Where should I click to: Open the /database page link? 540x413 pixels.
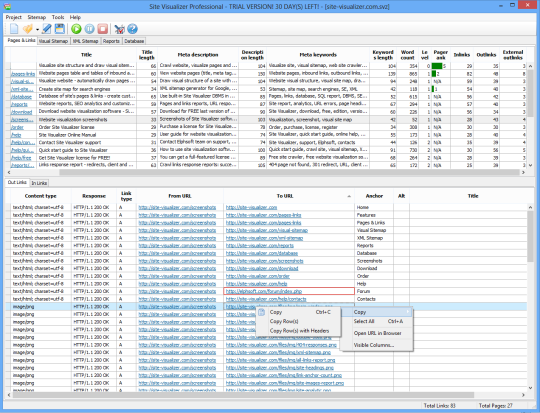(x=21, y=97)
